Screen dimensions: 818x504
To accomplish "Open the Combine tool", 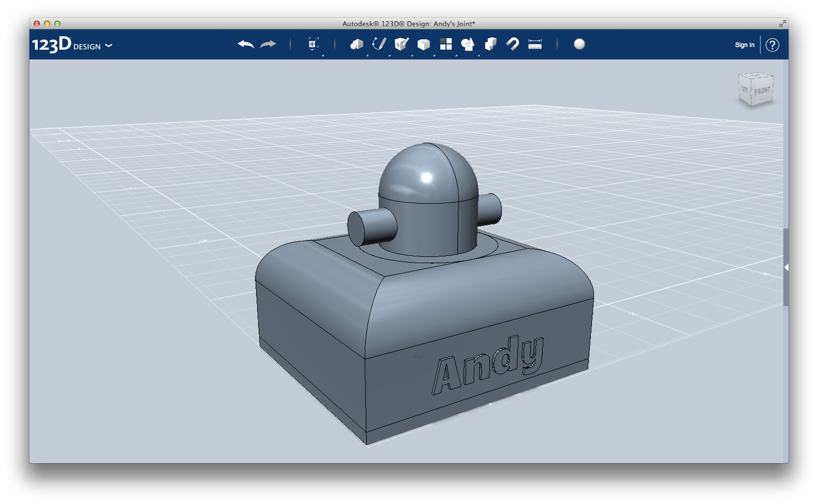I will click(x=490, y=44).
